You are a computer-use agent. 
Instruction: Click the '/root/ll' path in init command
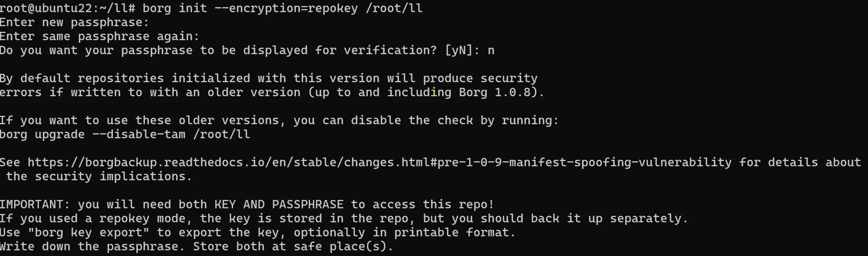(394, 8)
